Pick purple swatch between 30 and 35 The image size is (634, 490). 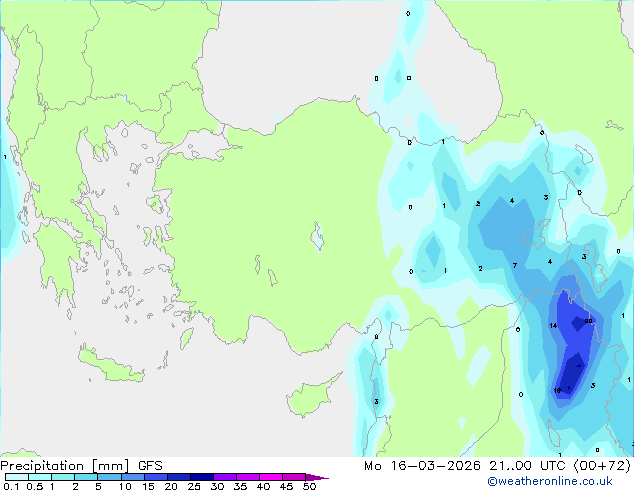[224, 477]
